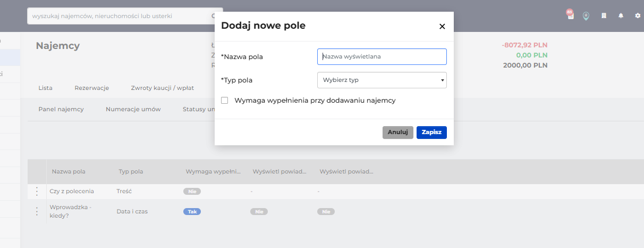Image resolution: width=644 pixels, height=248 pixels.
Task: Click the Wymaga wypełni... column header
Action: 213,171
